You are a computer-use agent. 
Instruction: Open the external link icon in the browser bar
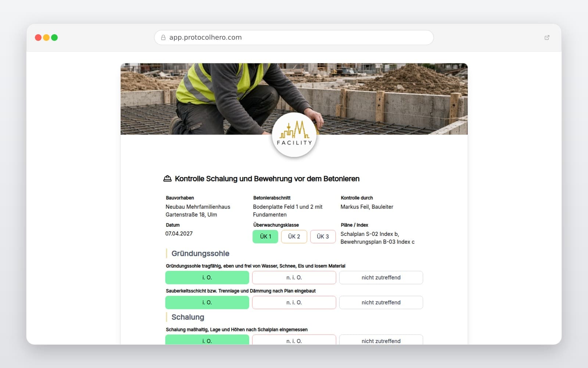pos(547,38)
